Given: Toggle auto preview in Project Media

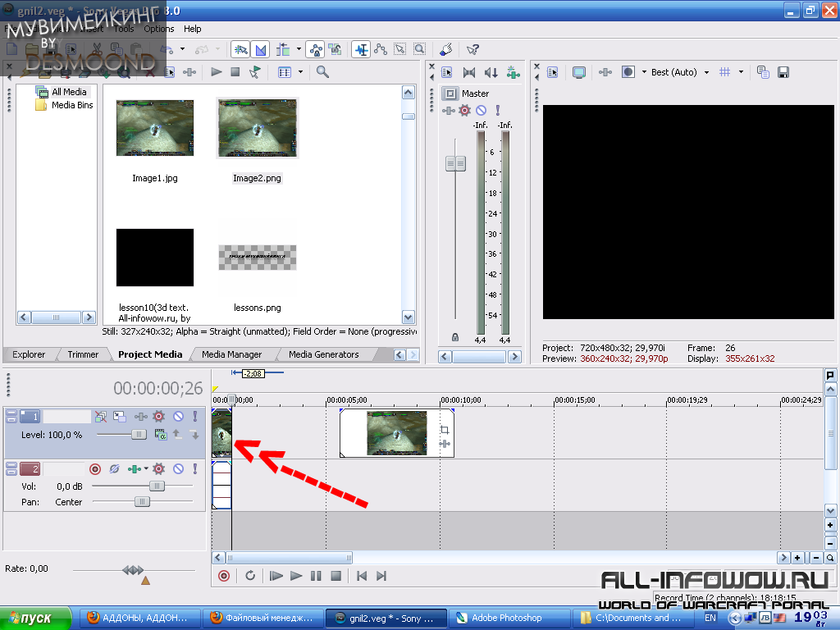Looking at the screenshot, I should (254, 72).
